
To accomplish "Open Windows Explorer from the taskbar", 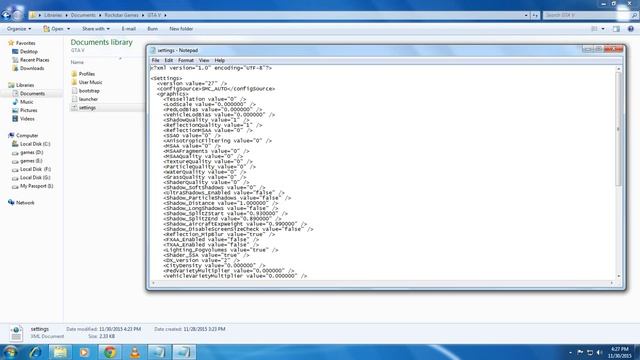I will (60, 352).
